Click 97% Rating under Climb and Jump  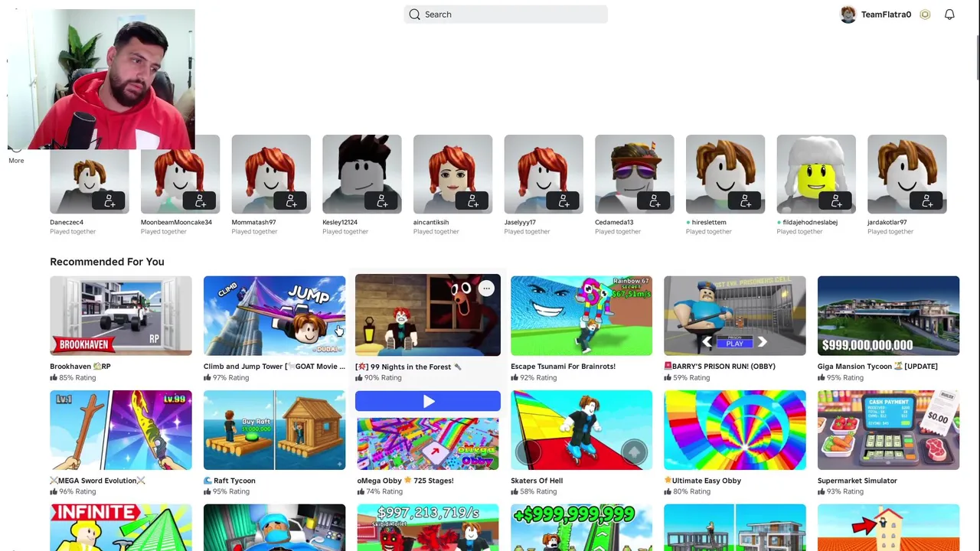pyautogui.click(x=226, y=377)
